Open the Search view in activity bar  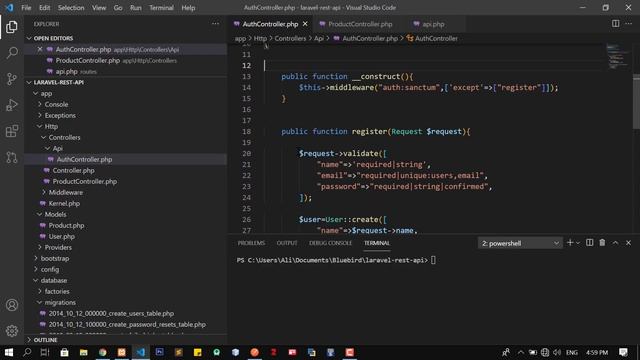pyautogui.click(x=12, y=53)
